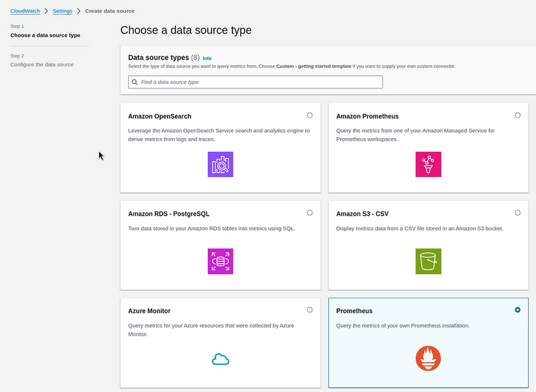Open the Info link beside Data source types
The height and width of the screenshot is (392, 536).
pyautogui.click(x=207, y=58)
